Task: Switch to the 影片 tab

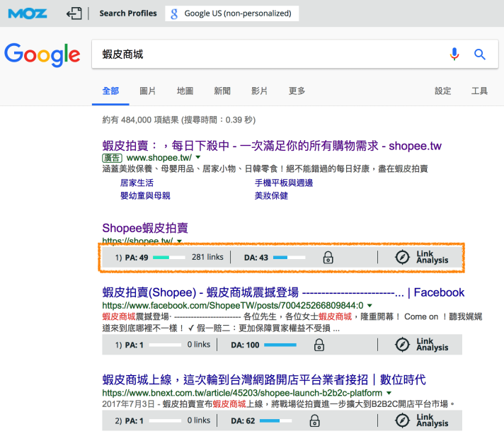Action: click(259, 91)
